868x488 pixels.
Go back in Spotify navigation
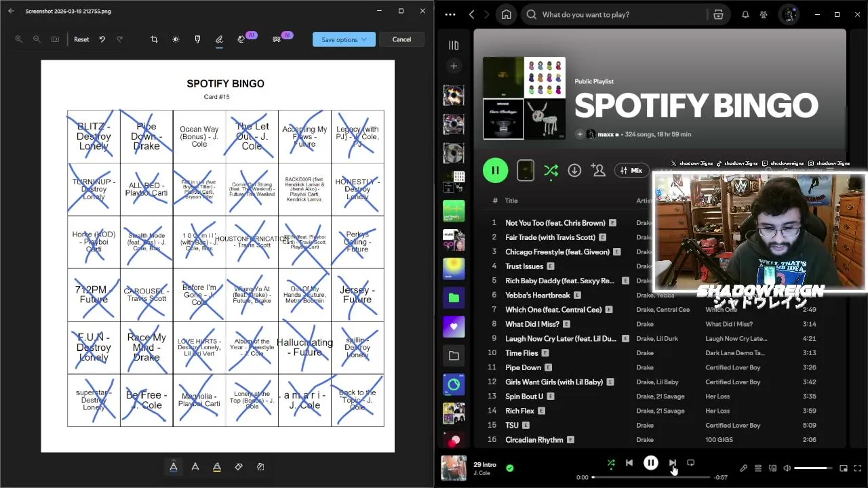click(x=472, y=14)
